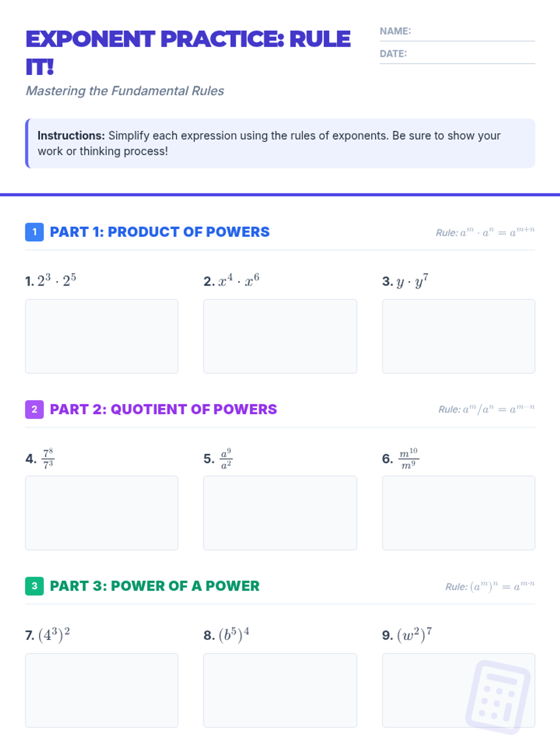This screenshot has height=747, width=560.
Task: Click the purple Part 2 number badge
Action: (x=35, y=409)
